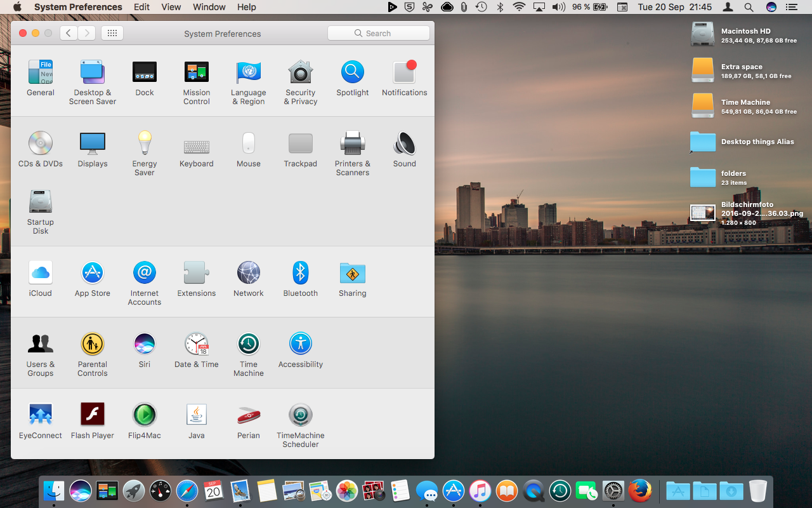812x508 pixels.
Task: Click the Show All grid button
Action: 112,33
